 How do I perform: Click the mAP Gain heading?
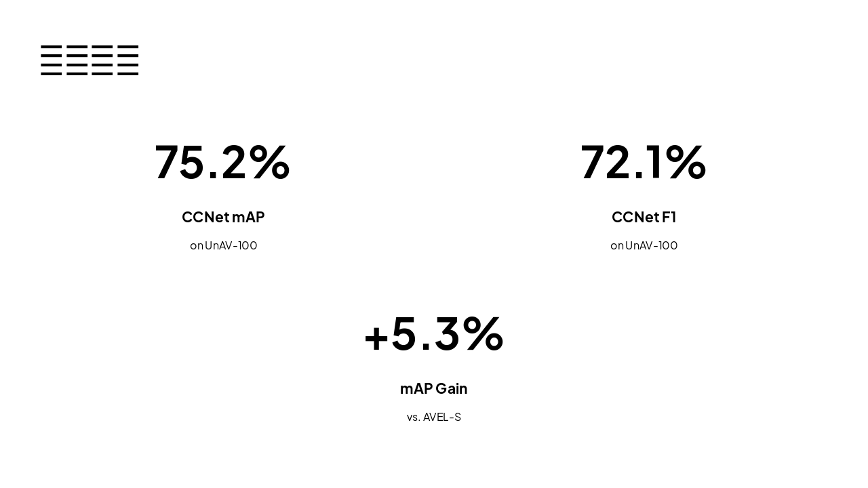tap(434, 388)
